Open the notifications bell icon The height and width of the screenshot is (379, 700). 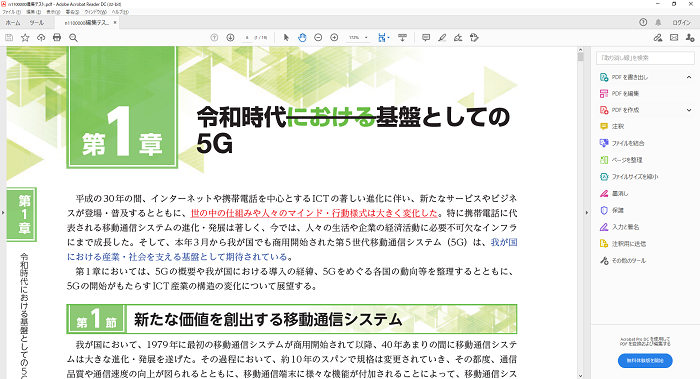coord(658,22)
